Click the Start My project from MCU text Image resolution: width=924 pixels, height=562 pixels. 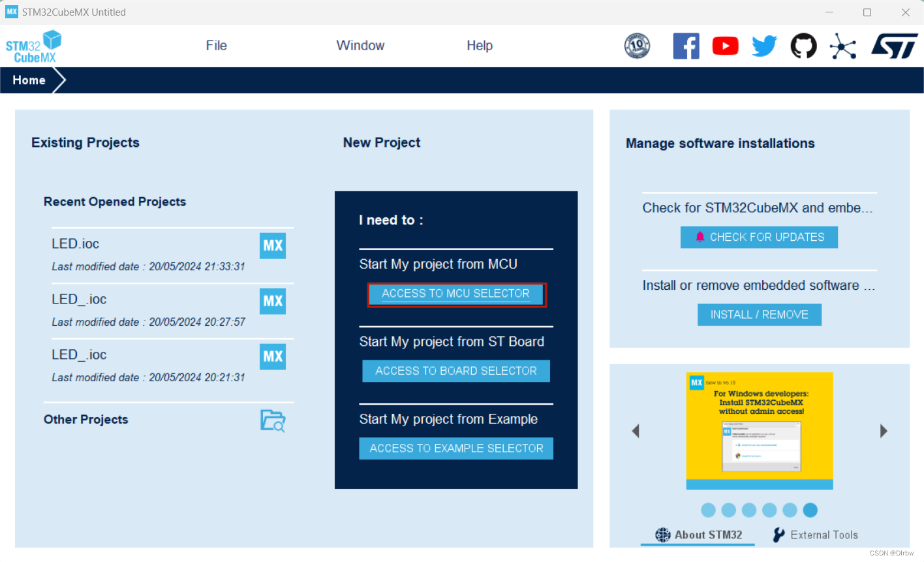tap(439, 264)
